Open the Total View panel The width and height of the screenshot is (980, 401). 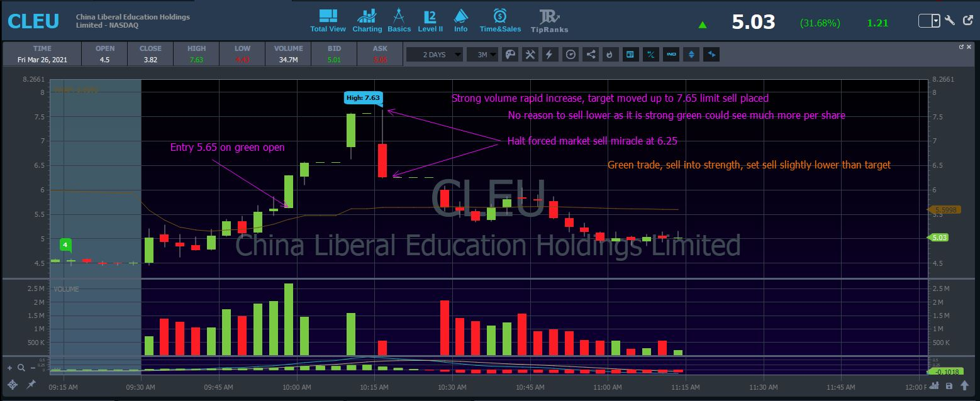[328, 21]
